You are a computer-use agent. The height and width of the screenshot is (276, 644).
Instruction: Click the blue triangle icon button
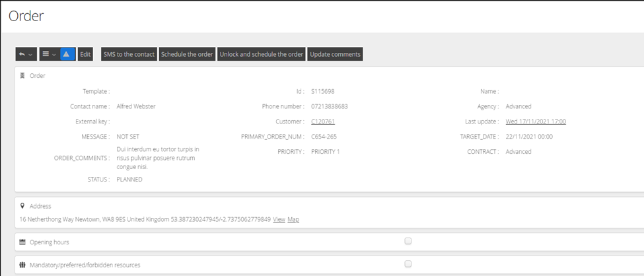click(x=67, y=54)
